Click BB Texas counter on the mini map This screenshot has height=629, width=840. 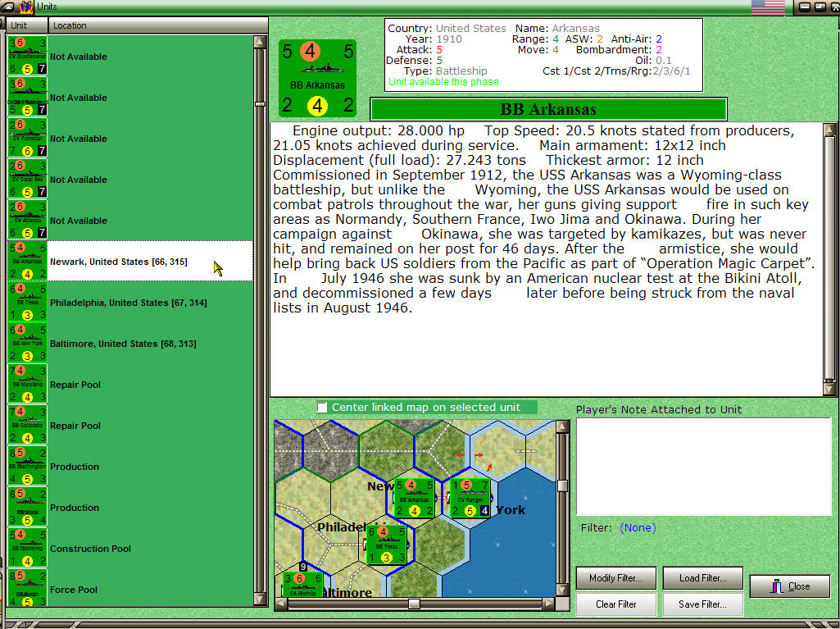(x=386, y=545)
